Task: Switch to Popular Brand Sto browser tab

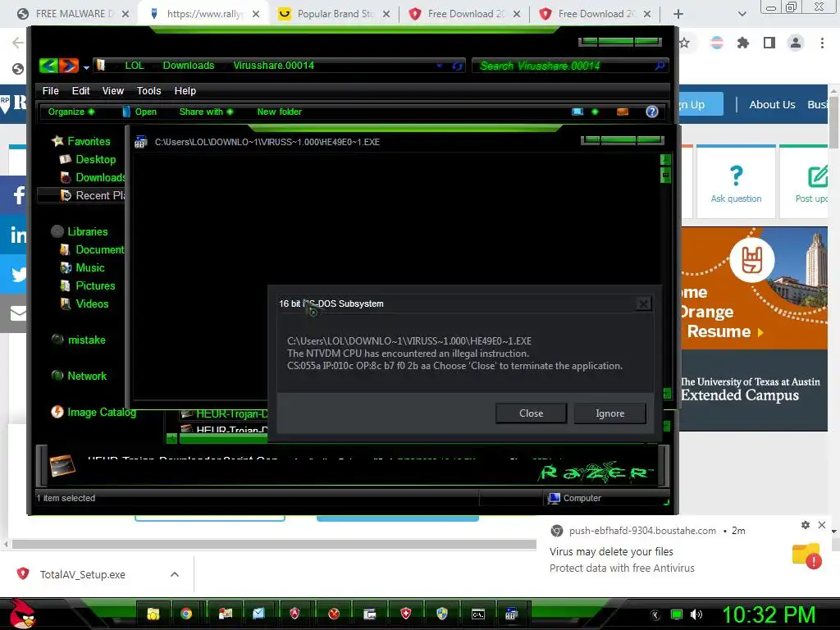Action: point(335,14)
